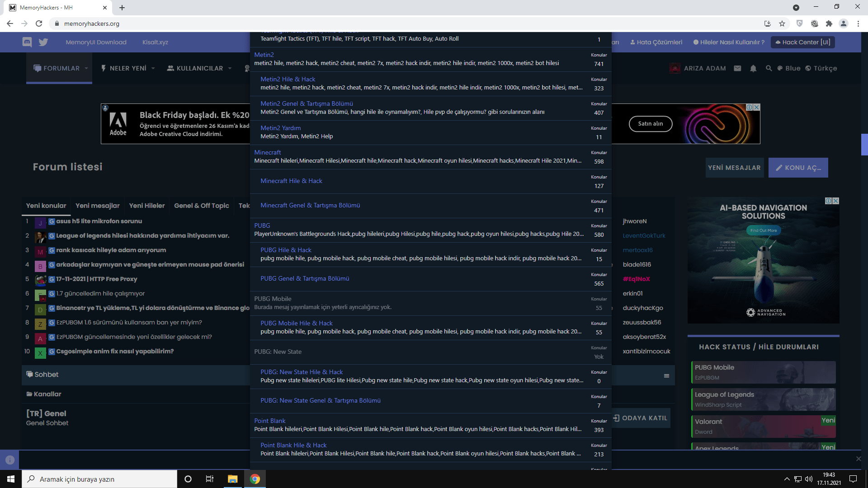Click the install app icon in address bar
The width and height of the screenshot is (868, 488).
767,23
